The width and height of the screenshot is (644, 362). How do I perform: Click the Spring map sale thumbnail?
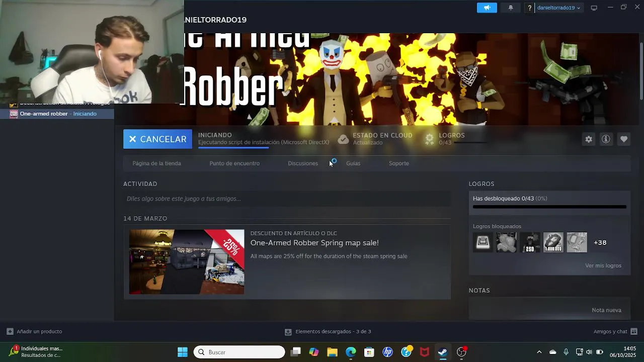tap(187, 262)
